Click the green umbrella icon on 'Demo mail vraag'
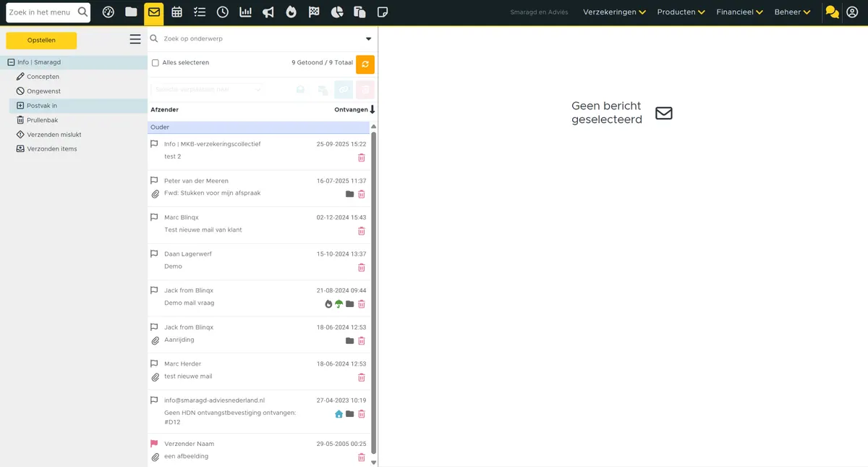The height and width of the screenshot is (467, 868). pyautogui.click(x=339, y=304)
